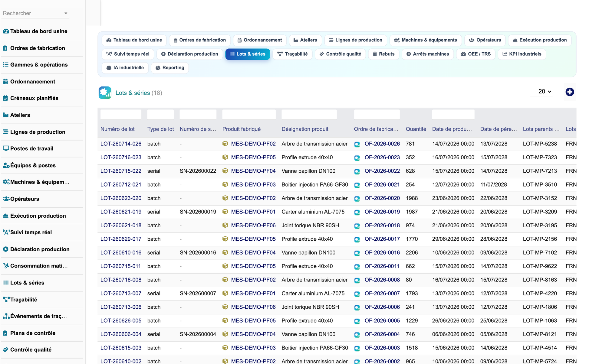
Task: Click the Gammes & opérations sidebar icon
Action: click(5, 65)
